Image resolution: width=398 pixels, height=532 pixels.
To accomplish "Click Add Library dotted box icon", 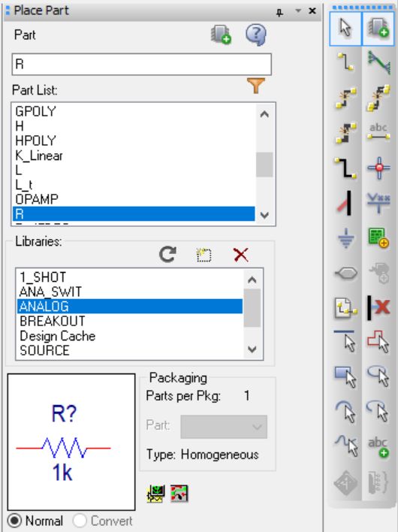I will 204,255.
